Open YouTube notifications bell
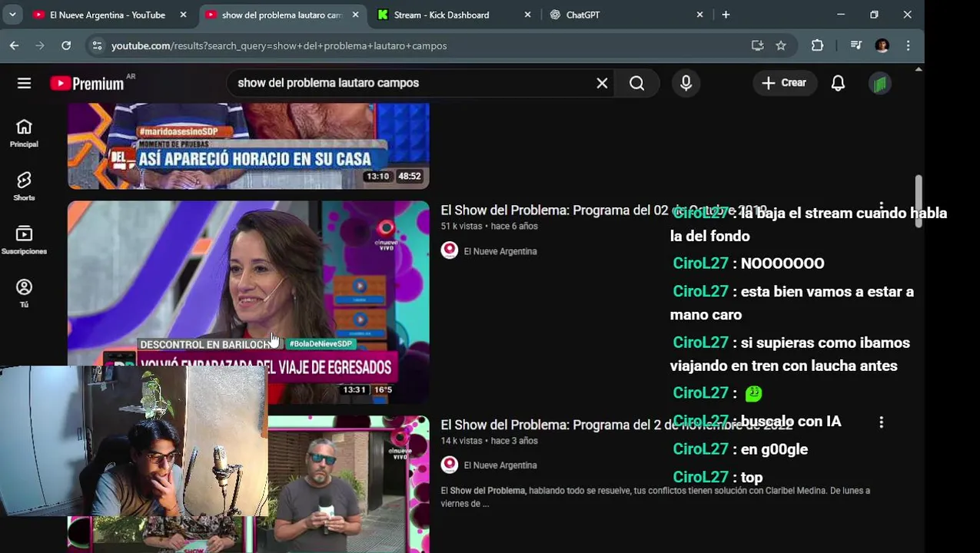The image size is (980, 553). pyautogui.click(x=838, y=83)
